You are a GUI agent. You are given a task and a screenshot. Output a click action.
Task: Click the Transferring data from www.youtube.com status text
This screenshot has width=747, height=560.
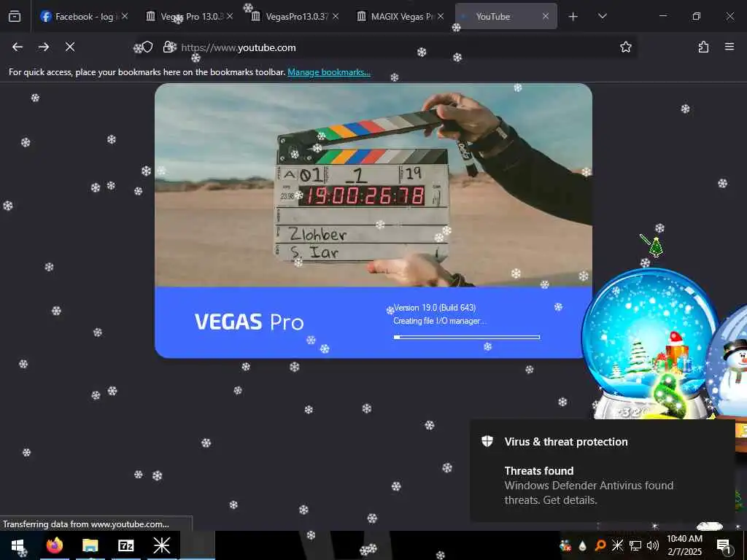click(86, 524)
